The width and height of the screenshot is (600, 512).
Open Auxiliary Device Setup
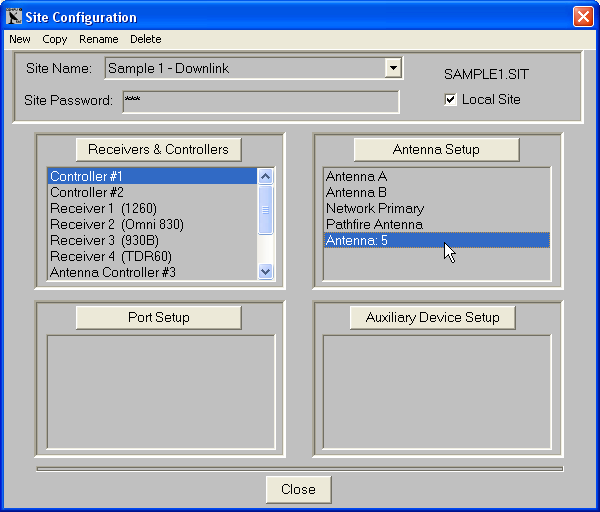click(x=432, y=317)
